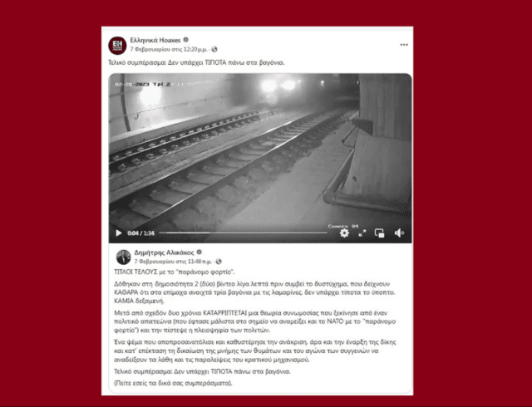Play the video with the play button
Image resolution: width=532 pixels, height=407 pixels.
pos(119,233)
